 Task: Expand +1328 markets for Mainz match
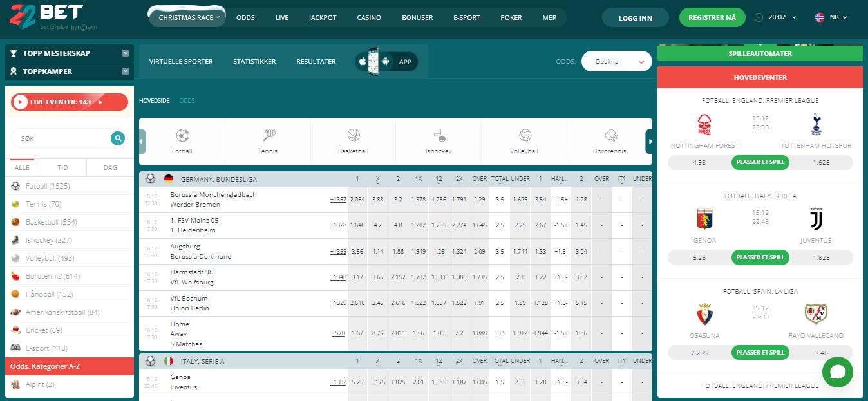[x=338, y=225]
